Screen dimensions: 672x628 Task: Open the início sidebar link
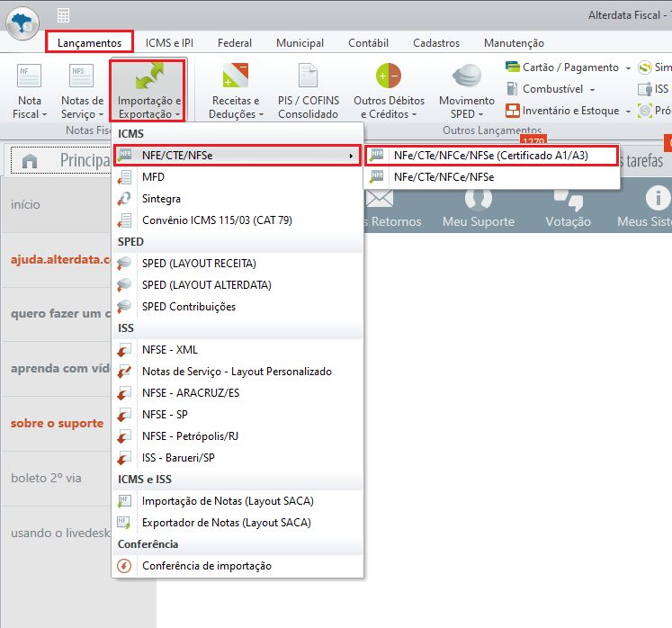tap(25, 204)
